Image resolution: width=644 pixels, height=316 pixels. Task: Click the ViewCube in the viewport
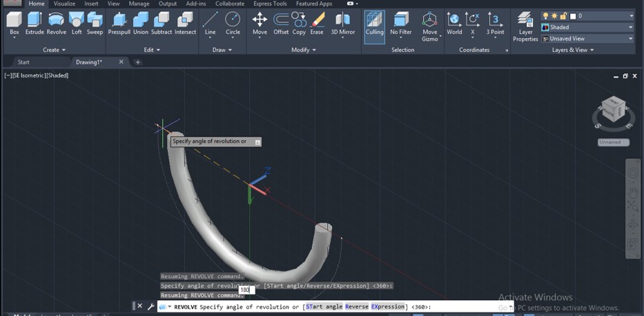(612, 110)
